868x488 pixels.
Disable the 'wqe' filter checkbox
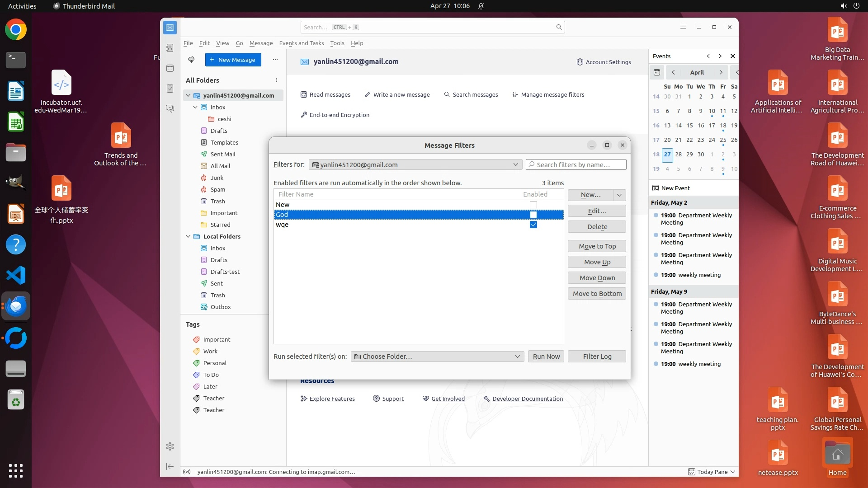tap(533, 225)
